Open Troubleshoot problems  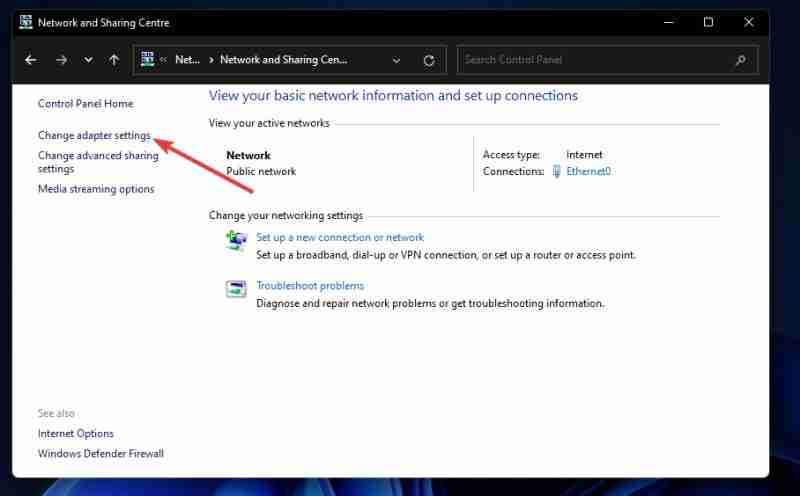coord(310,286)
